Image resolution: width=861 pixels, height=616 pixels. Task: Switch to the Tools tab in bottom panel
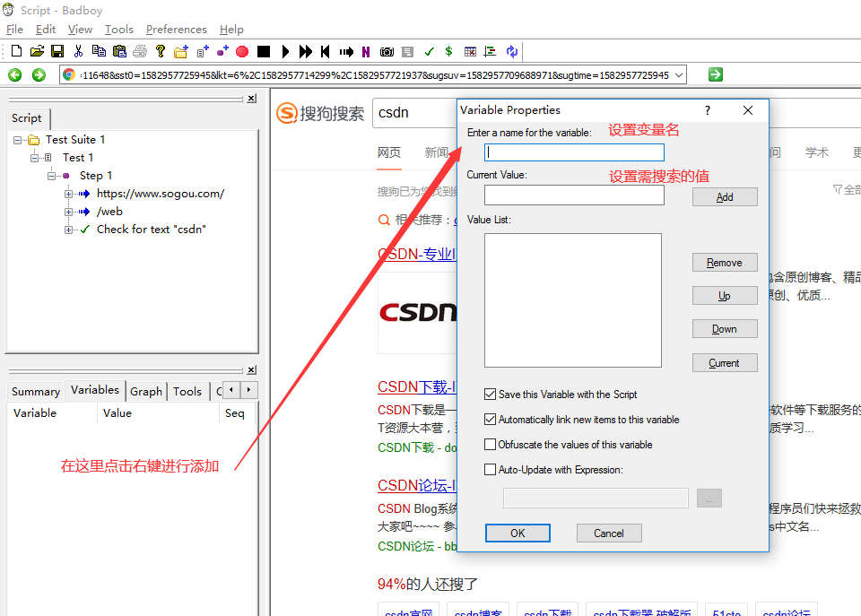pyautogui.click(x=187, y=392)
